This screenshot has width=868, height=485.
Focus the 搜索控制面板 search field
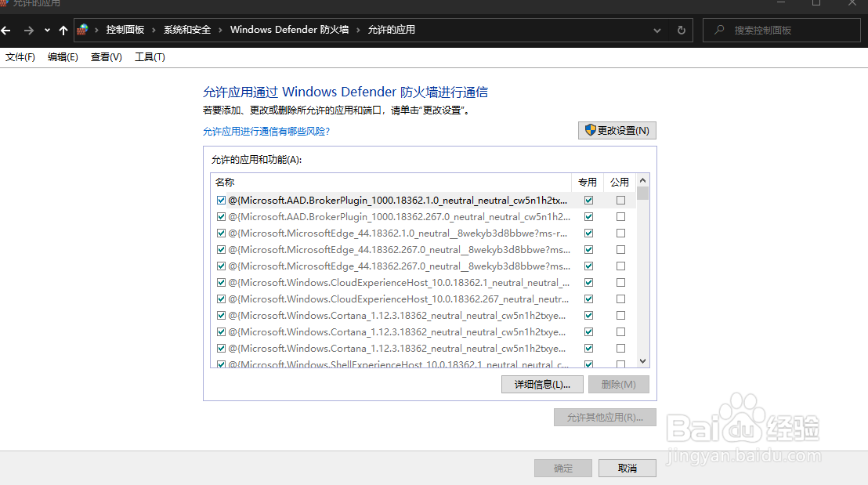[x=782, y=31]
